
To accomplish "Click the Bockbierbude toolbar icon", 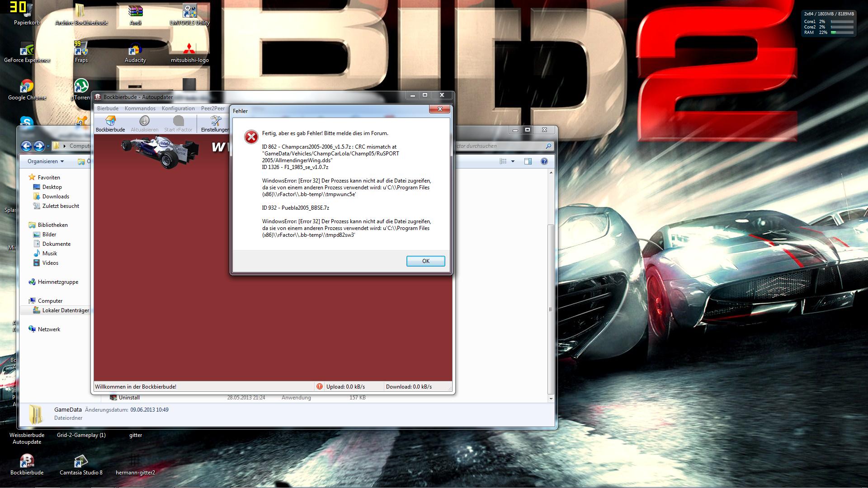I will click(110, 121).
